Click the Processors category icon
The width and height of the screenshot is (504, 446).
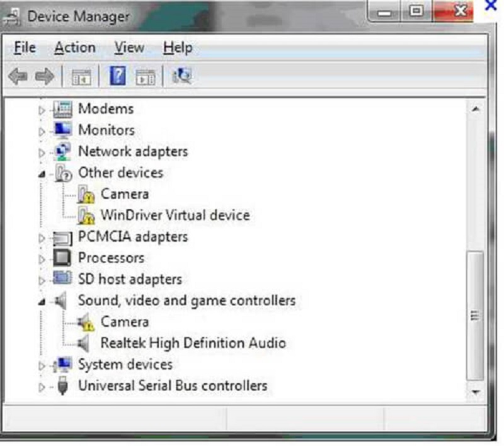[x=62, y=258]
